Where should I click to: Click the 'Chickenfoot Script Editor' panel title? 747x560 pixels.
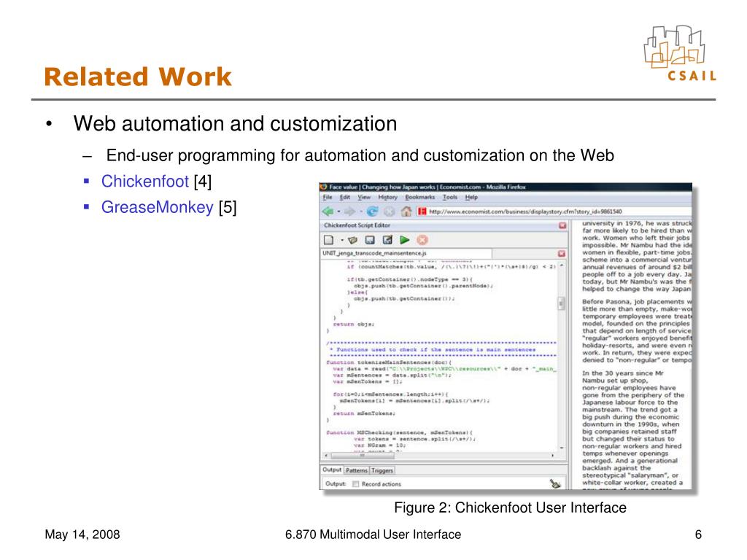(357, 225)
